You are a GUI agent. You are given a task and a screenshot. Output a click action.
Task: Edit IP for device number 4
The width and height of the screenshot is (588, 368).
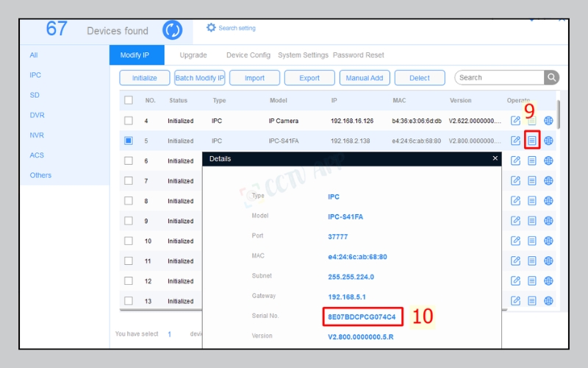pos(515,121)
